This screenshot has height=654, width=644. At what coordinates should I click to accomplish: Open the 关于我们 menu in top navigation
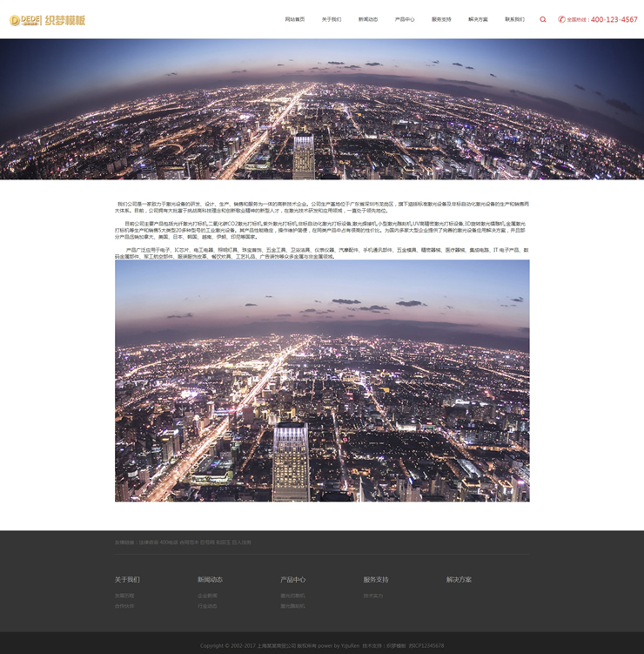(332, 19)
